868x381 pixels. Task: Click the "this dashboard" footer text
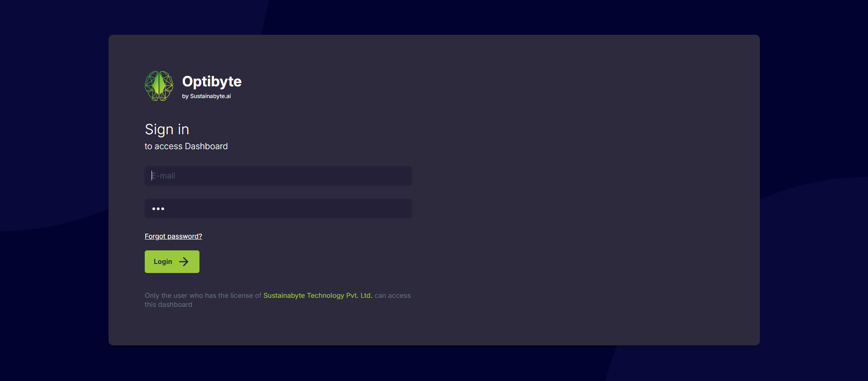coord(168,305)
